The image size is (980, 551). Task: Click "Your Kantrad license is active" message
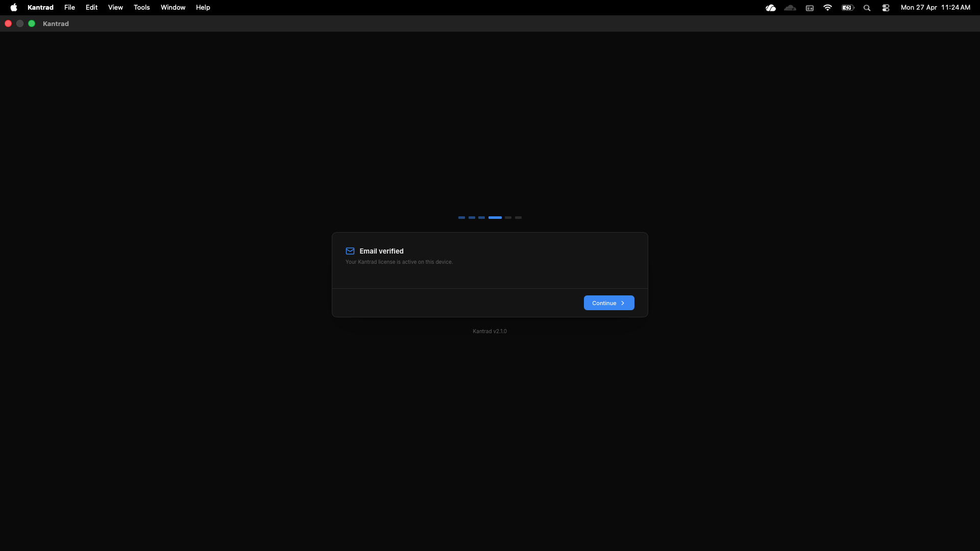(399, 262)
